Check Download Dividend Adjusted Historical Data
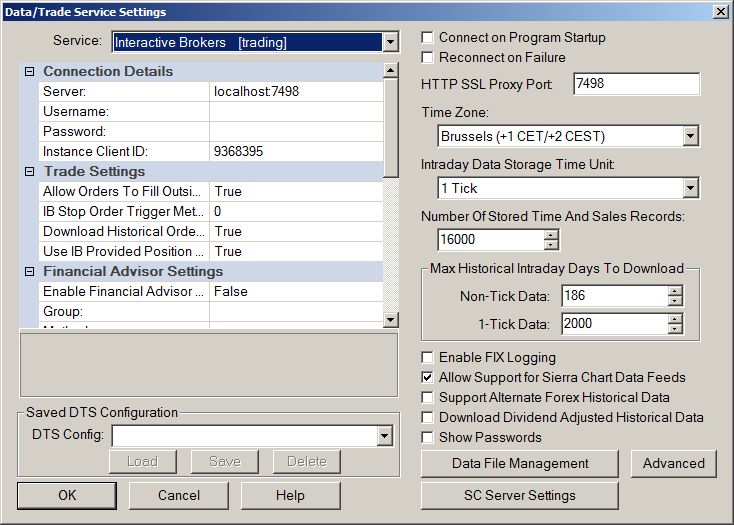This screenshot has width=734, height=525. click(427, 417)
